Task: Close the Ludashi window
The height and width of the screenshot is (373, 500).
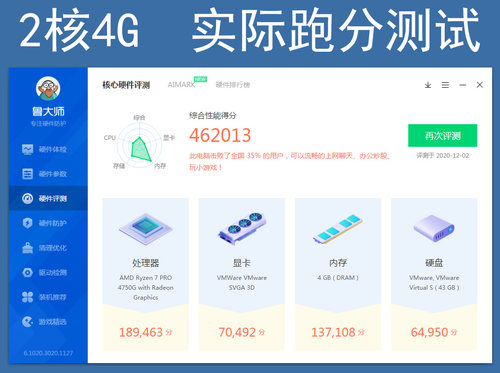Action: 480,85
